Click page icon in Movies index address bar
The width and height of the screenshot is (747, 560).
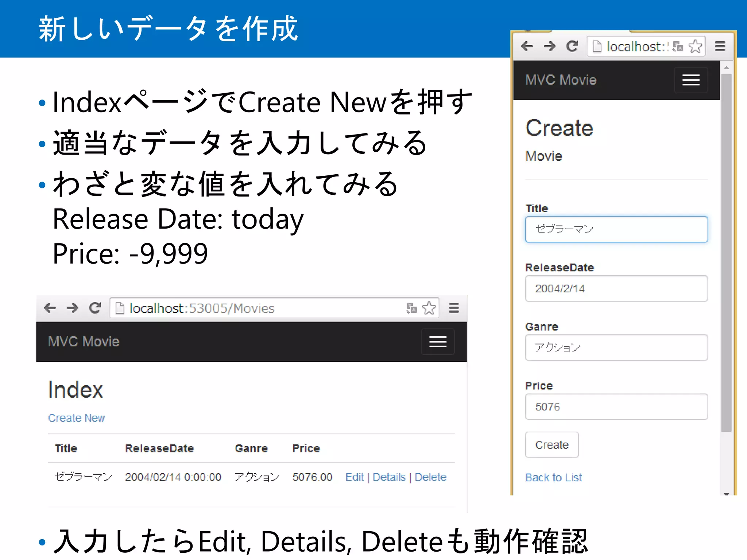tap(120, 308)
